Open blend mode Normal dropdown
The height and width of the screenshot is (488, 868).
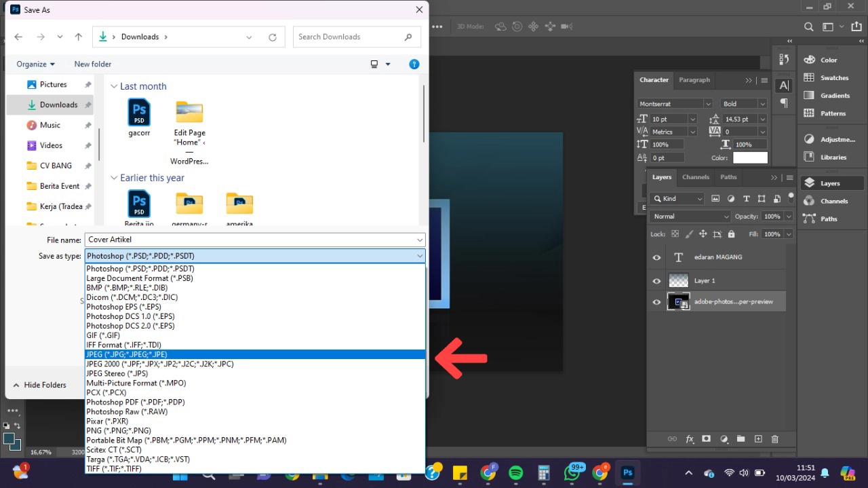pyautogui.click(x=690, y=217)
